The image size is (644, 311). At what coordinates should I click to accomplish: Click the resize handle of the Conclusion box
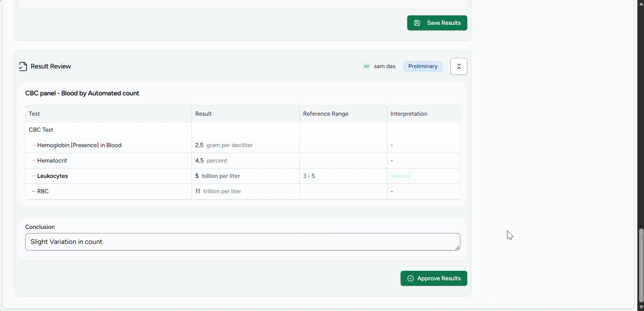click(x=457, y=248)
